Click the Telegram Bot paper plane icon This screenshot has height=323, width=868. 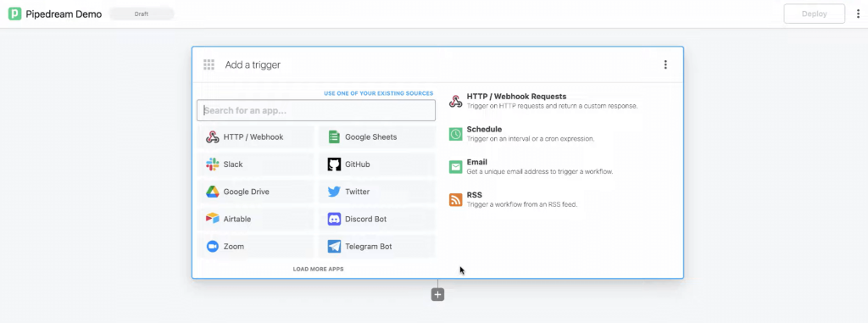click(334, 247)
